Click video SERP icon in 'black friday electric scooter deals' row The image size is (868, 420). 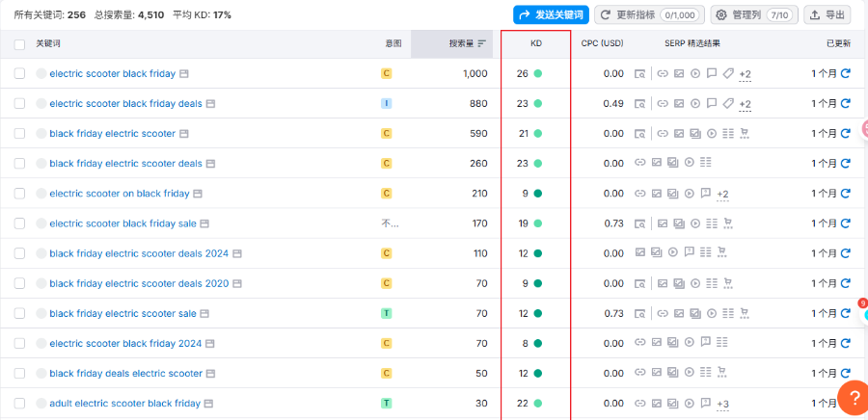tap(689, 164)
